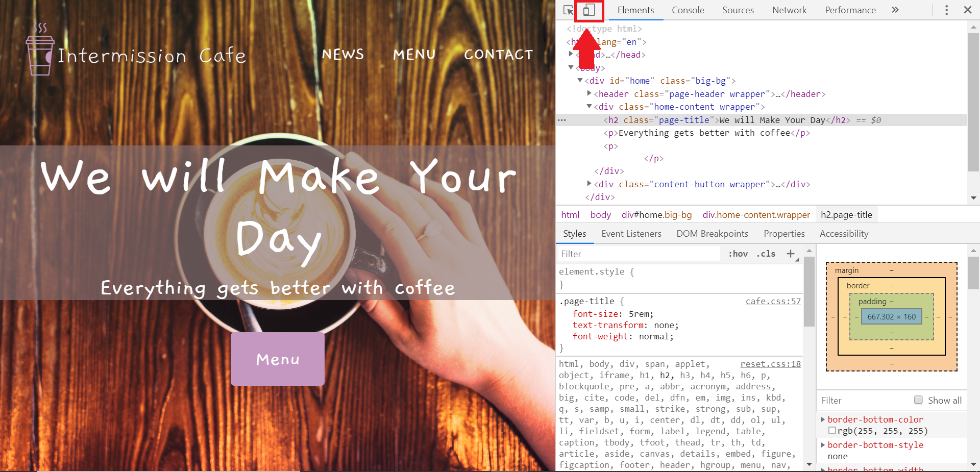Select the 'Everything gets better with coffee' p node

point(707,133)
